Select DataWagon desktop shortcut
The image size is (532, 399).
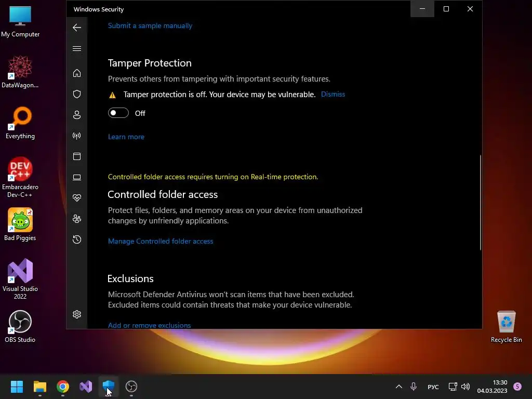tap(20, 72)
